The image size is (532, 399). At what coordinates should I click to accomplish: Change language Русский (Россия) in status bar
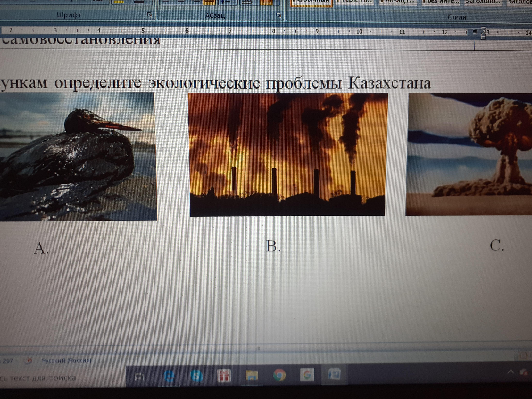[x=67, y=360]
